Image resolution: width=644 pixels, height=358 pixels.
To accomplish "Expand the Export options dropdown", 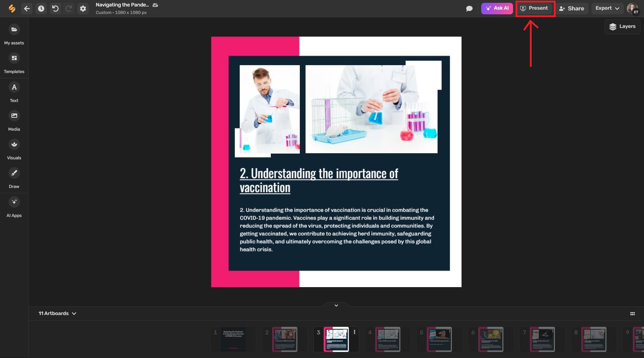I will pos(607,8).
